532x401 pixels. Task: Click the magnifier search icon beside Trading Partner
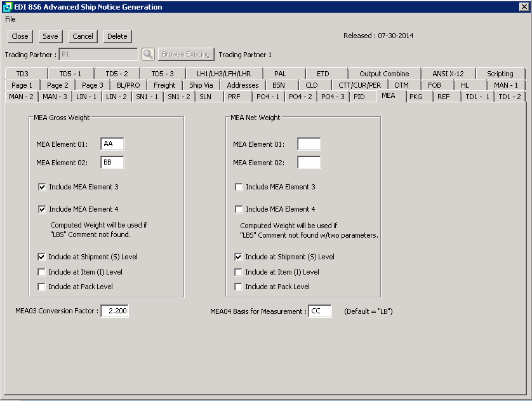(148, 55)
